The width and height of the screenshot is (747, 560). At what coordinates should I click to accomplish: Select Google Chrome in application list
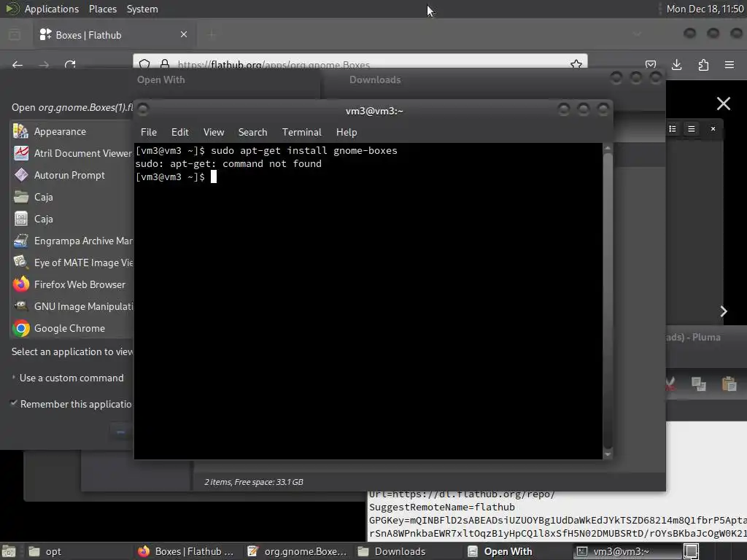(71, 329)
